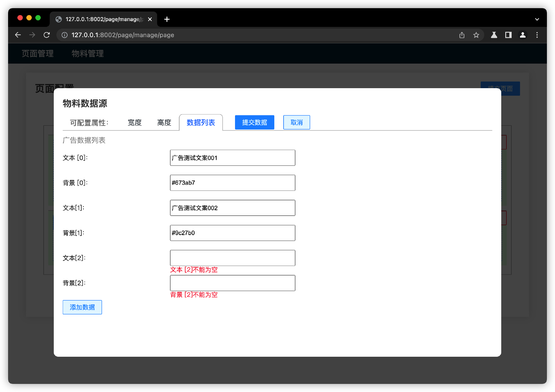This screenshot has width=555, height=392.
Task: Bookmark this page with star icon
Action: click(476, 35)
